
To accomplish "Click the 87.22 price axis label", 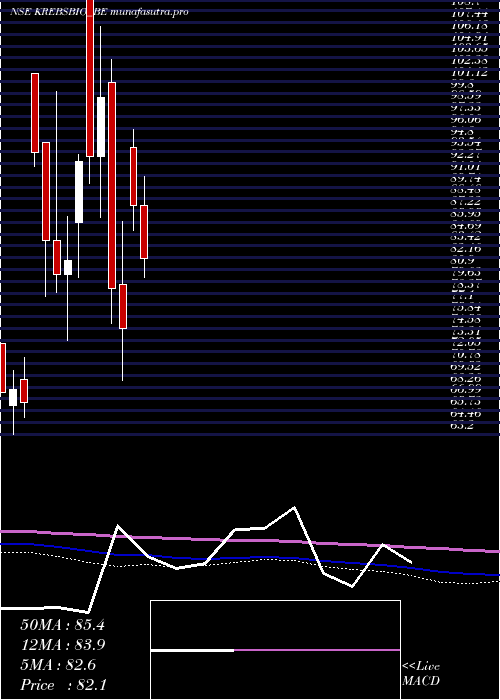I will click(467, 202).
